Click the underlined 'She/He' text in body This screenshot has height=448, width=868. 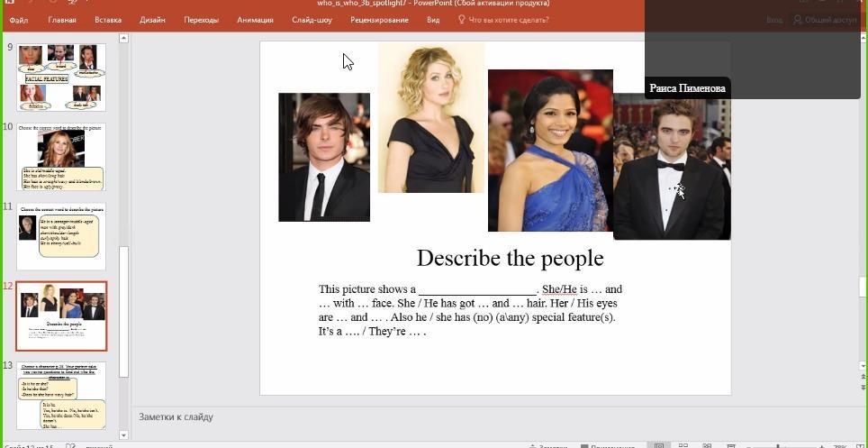tap(560, 288)
